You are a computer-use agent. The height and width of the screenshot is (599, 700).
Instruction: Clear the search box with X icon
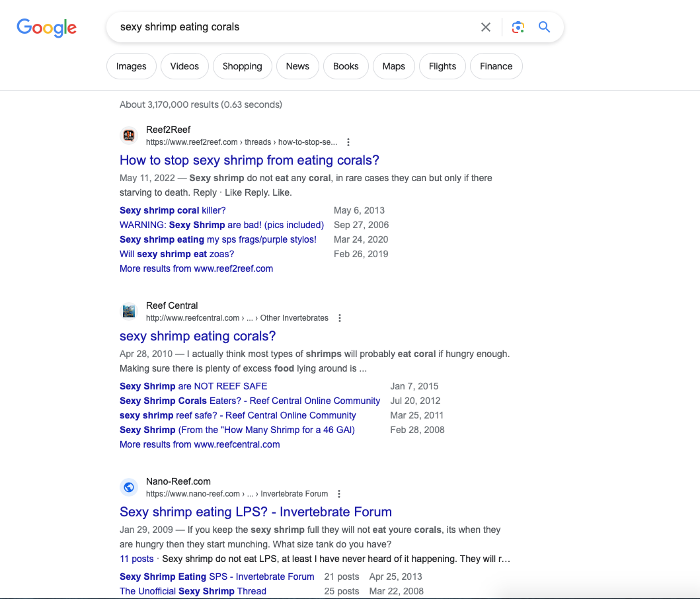coord(486,27)
